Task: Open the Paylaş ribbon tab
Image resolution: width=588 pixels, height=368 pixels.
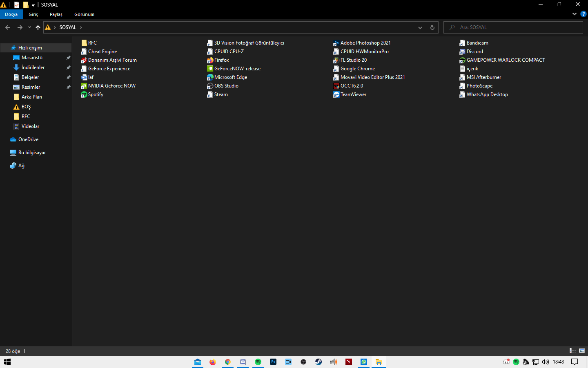Action: [x=56, y=14]
